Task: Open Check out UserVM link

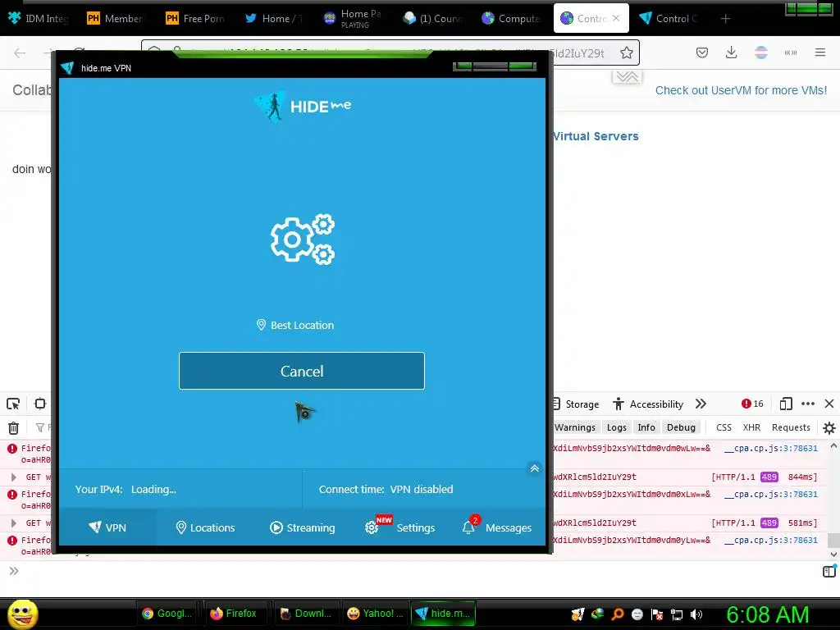Action: [x=741, y=90]
